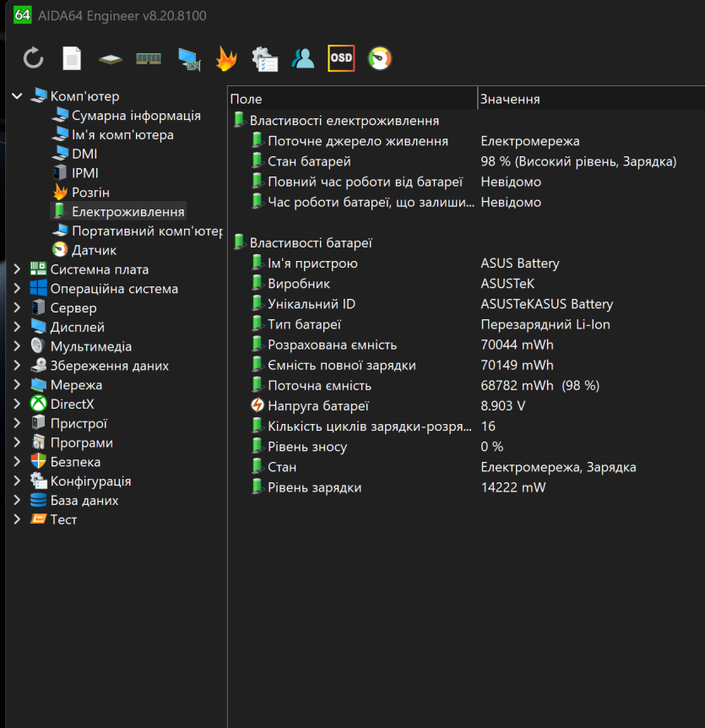Click the user silhouette toolbar icon

302,58
